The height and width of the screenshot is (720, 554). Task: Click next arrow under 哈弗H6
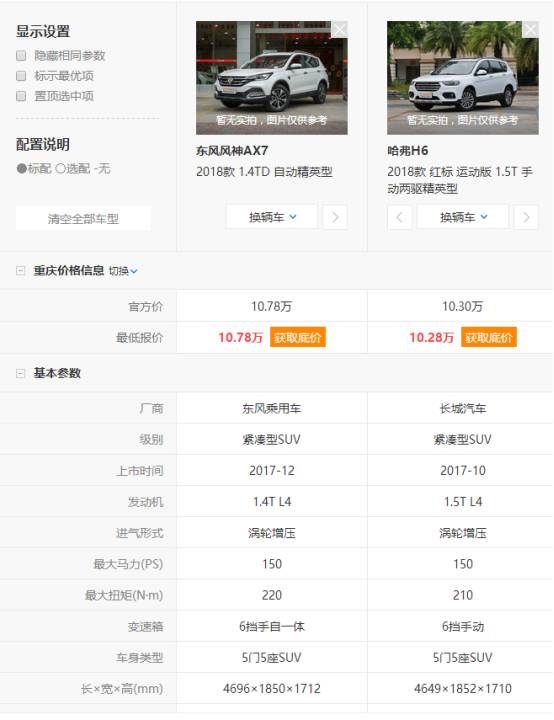tap(526, 217)
